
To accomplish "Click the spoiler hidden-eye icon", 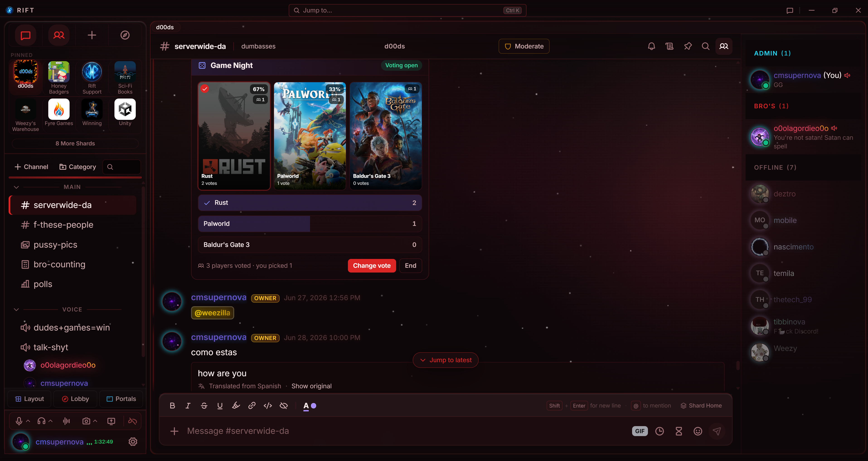I will click(284, 406).
